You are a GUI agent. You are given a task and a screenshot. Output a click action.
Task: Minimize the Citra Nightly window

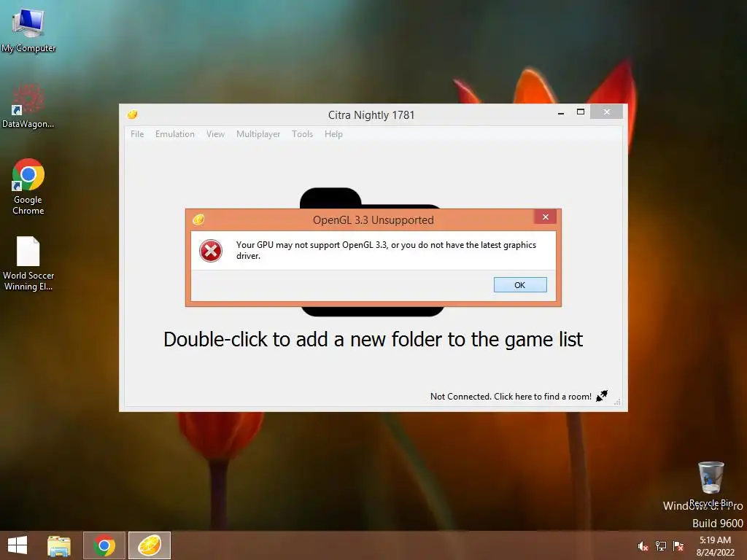(x=561, y=112)
